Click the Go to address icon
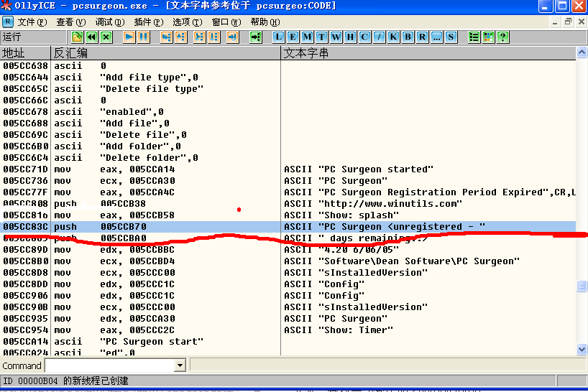Viewport: 588px width, 392px height. 255,37
